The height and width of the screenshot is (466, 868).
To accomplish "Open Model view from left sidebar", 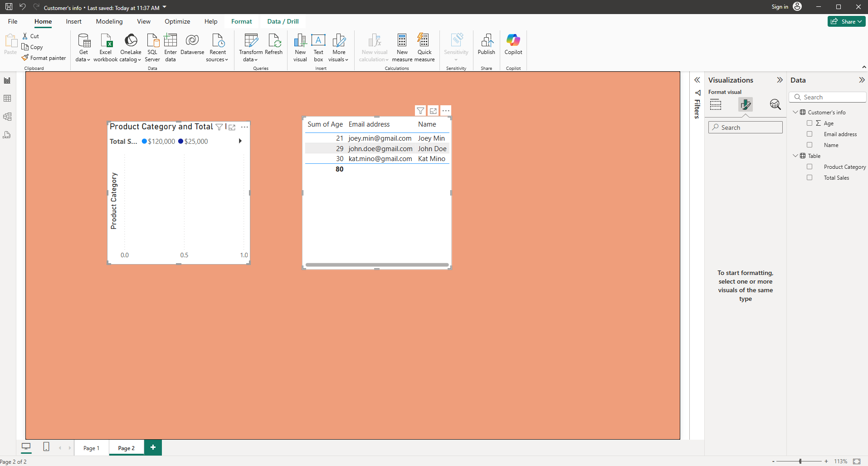I will pyautogui.click(x=7, y=117).
